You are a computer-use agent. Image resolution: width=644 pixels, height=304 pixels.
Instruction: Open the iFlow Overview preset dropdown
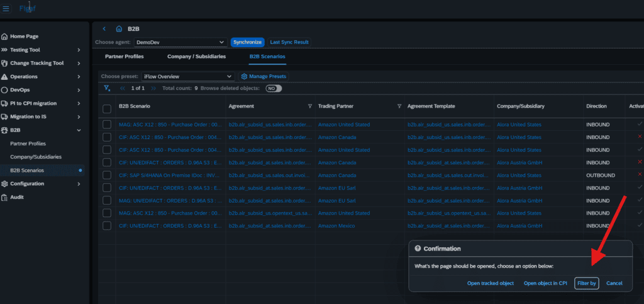(187, 76)
